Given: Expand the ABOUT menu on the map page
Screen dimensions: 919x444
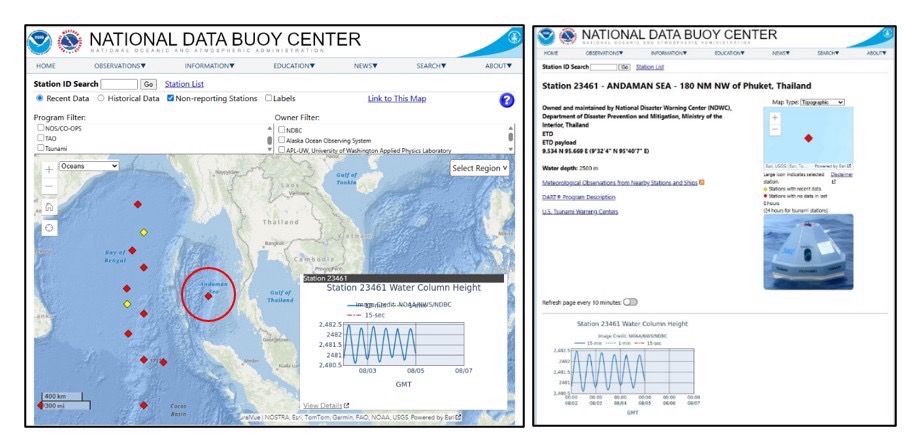Looking at the screenshot, I should (x=498, y=66).
